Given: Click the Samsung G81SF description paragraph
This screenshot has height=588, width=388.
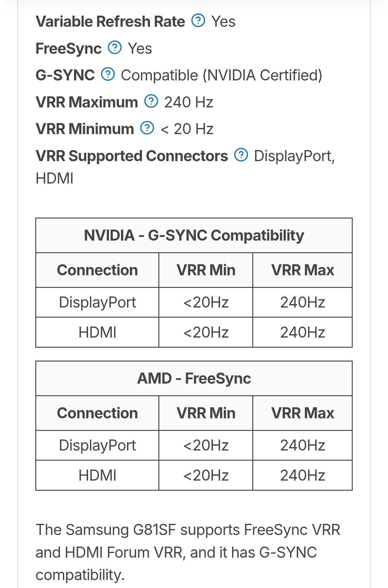Looking at the screenshot, I should click(188, 552).
